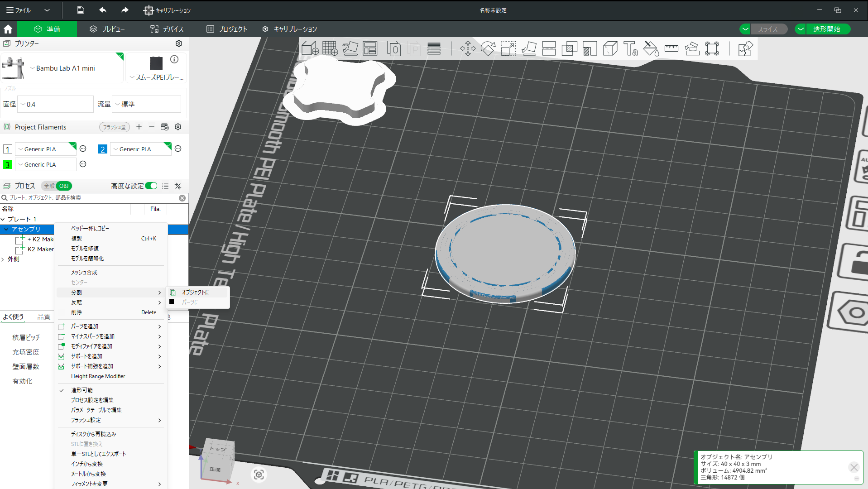Toggle the 高度な設定 switch

pyautogui.click(x=151, y=186)
